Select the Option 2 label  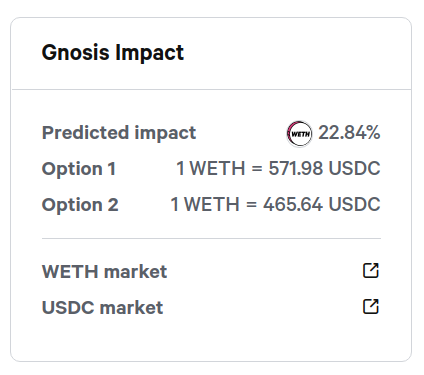click(80, 205)
